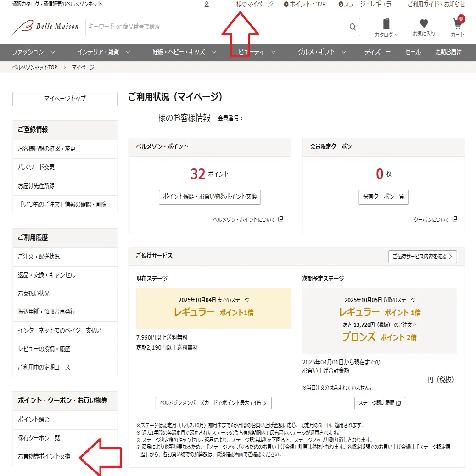Open 保有クーポン一覧 in sidebar
This screenshot has width=476, height=476.
(65, 438)
